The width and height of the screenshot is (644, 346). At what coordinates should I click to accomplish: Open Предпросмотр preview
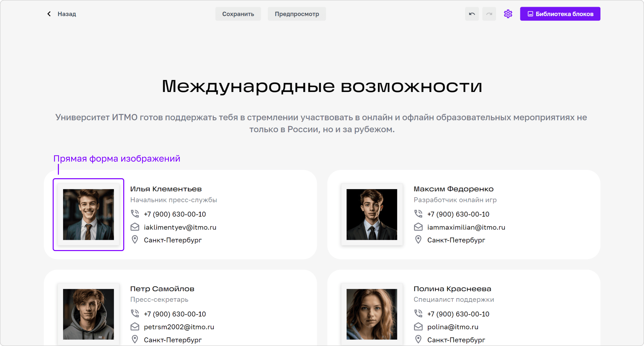click(x=297, y=14)
